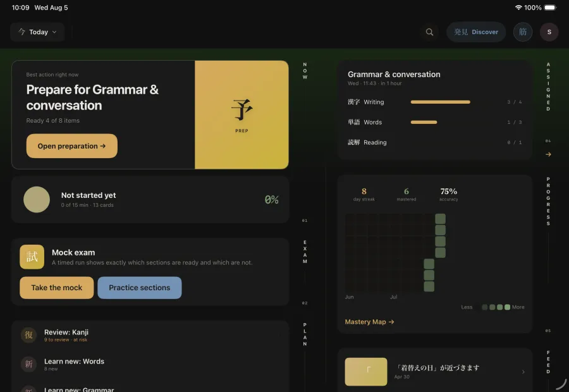Jump to FEED section marker
The image size is (569, 392).
point(548,362)
